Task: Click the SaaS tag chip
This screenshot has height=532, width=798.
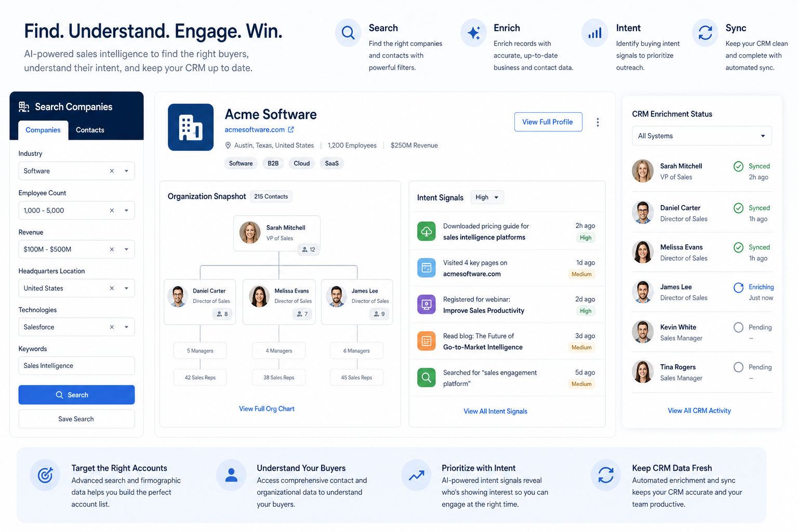Action: (332, 164)
